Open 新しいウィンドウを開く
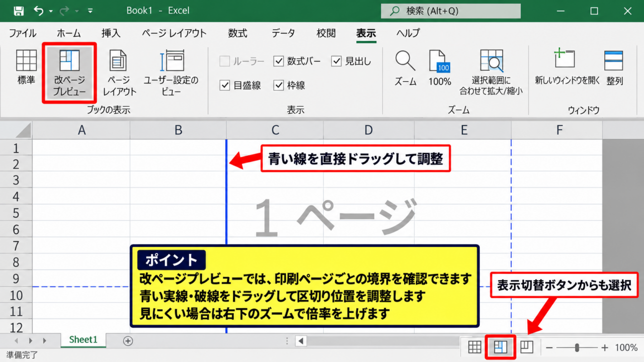644x362 pixels. (567, 68)
